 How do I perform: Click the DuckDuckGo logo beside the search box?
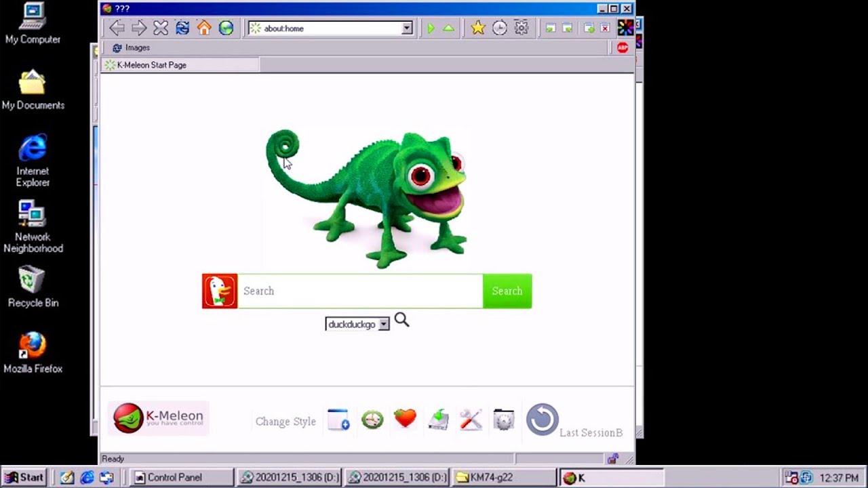click(220, 291)
